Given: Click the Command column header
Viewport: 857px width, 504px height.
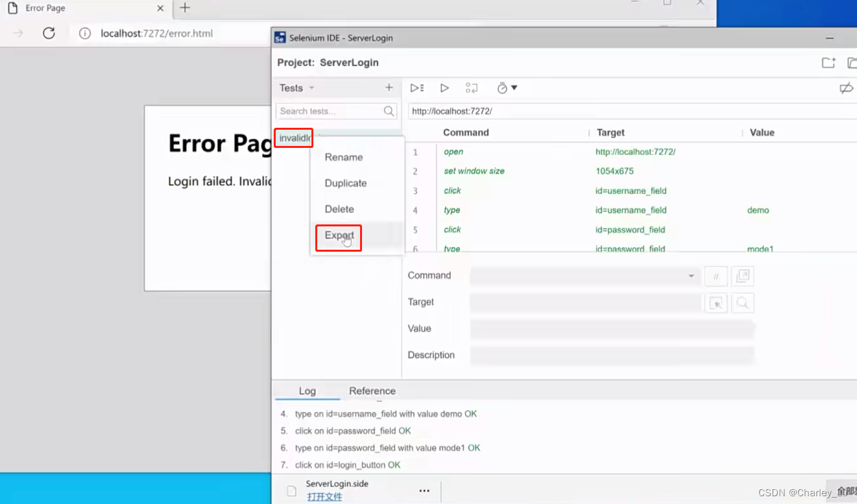Looking at the screenshot, I should coord(466,132).
